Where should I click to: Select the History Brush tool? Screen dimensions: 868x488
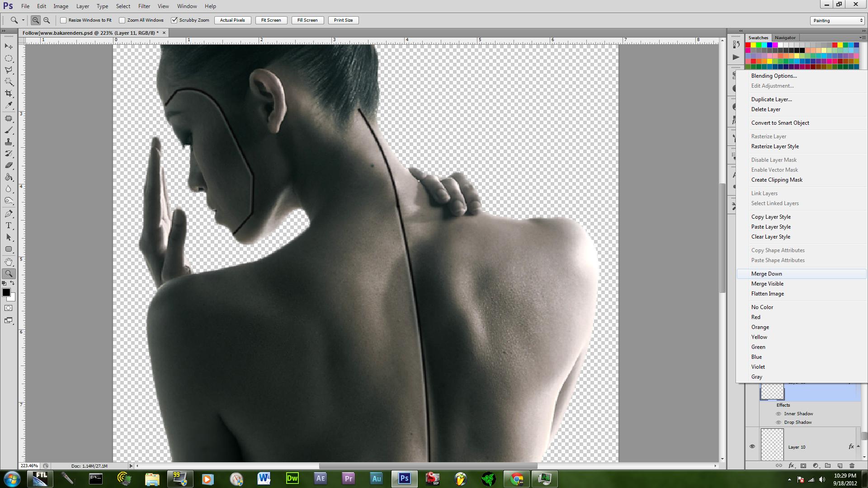click(x=9, y=154)
